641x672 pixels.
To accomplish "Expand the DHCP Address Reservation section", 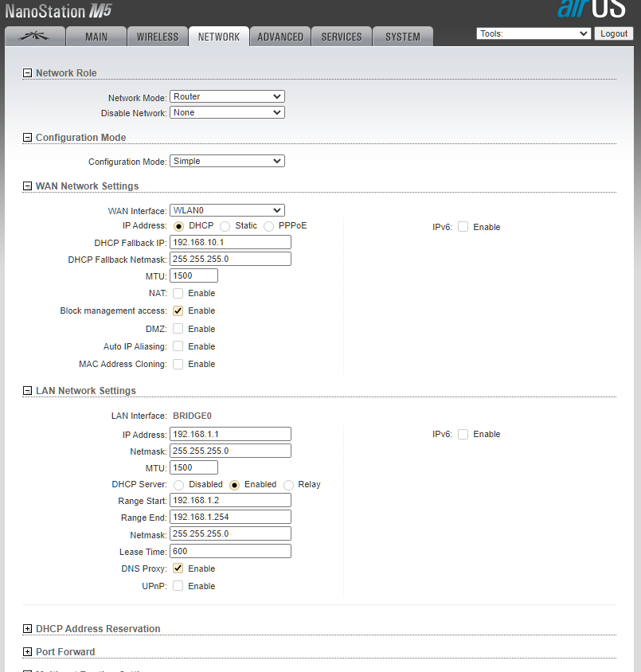I will (x=27, y=629).
